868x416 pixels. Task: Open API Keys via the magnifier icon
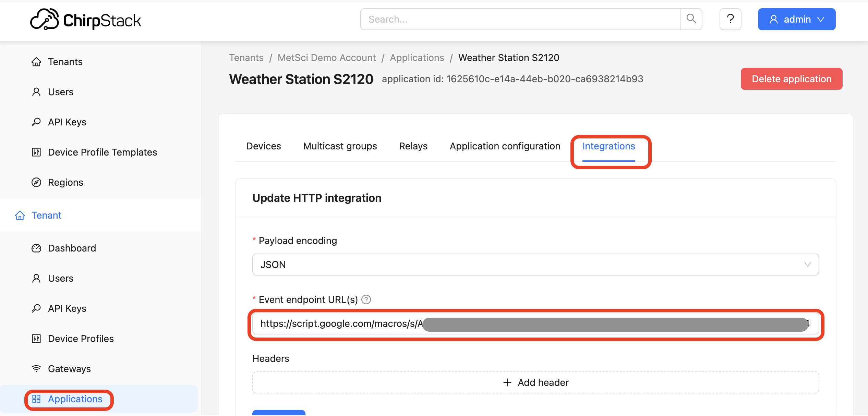tap(36, 122)
